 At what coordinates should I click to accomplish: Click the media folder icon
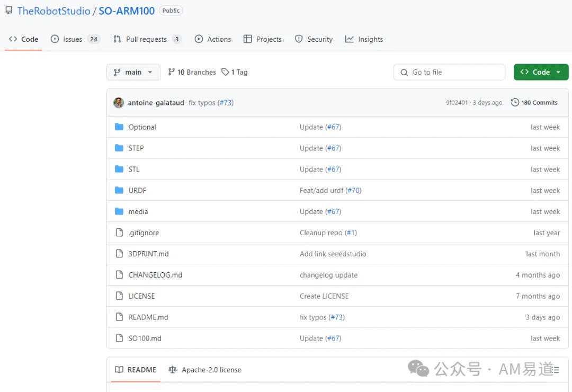pyautogui.click(x=119, y=212)
